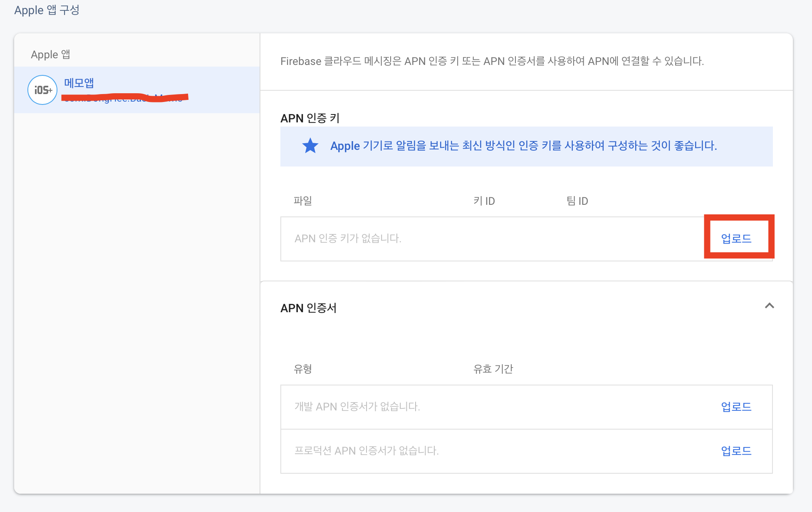Image resolution: width=812 pixels, height=512 pixels.
Task: Click the 유효 기간 column header
Action: (x=493, y=369)
